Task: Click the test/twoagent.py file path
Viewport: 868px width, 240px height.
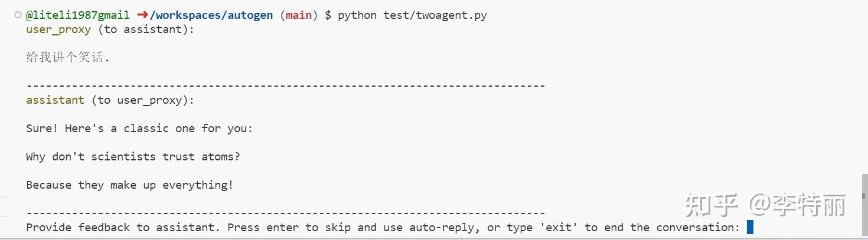Action: click(435, 15)
